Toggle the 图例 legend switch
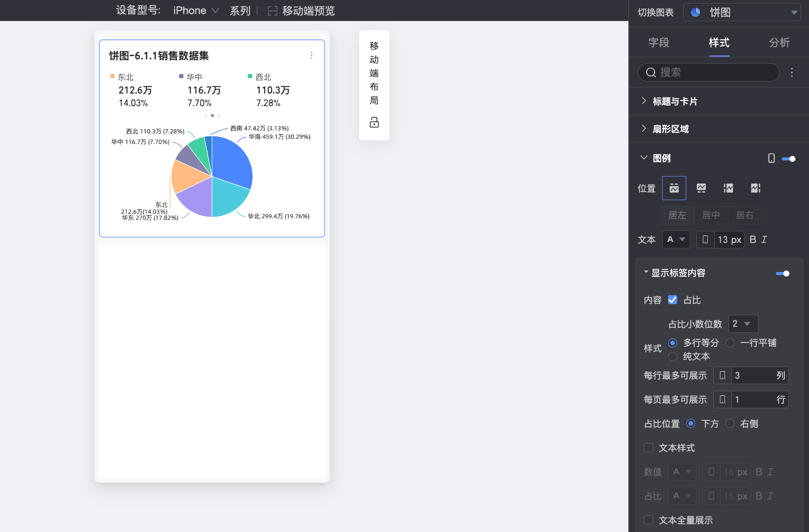 click(788, 159)
